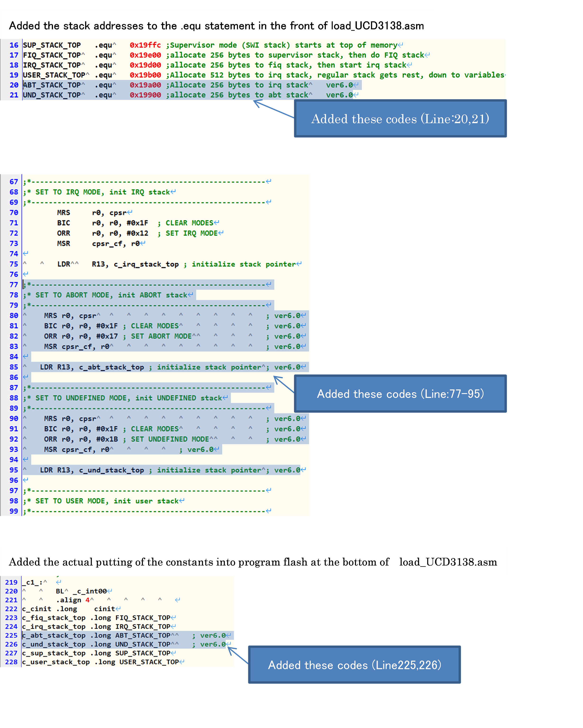583x728 pixels.
Task: Click c_abt_stack_top on the LDR R13 line
Action: (x=111, y=367)
